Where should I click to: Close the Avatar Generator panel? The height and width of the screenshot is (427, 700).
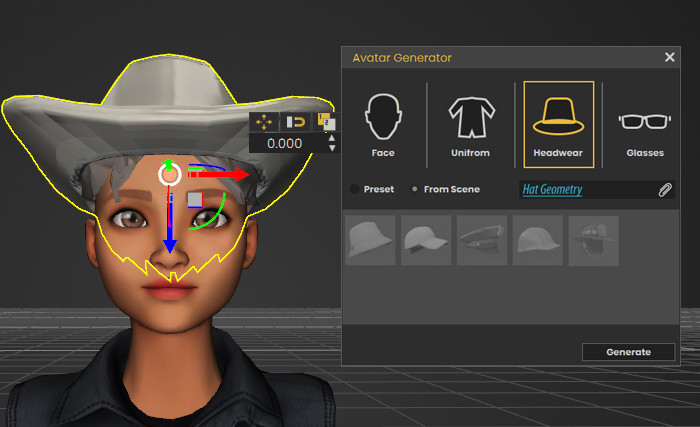click(669, 57)
